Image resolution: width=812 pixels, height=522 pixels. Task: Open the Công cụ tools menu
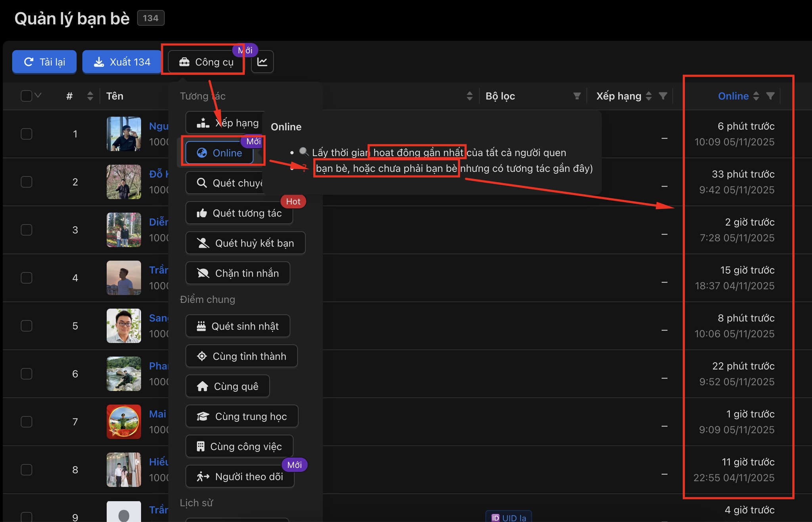tap(206, 62)
